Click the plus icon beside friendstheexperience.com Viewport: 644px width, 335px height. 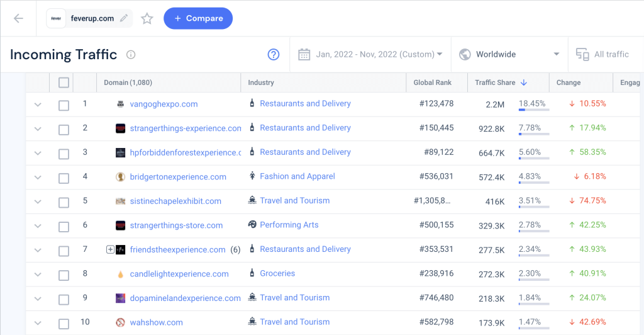pyautogui.click(x=111, y=250)
